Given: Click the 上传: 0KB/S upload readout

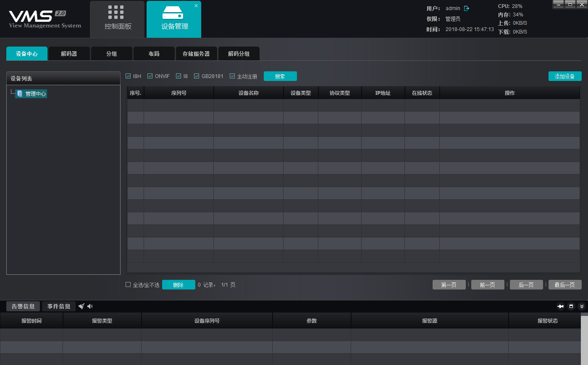Looking at the screenshot, I should coord(512,23).
